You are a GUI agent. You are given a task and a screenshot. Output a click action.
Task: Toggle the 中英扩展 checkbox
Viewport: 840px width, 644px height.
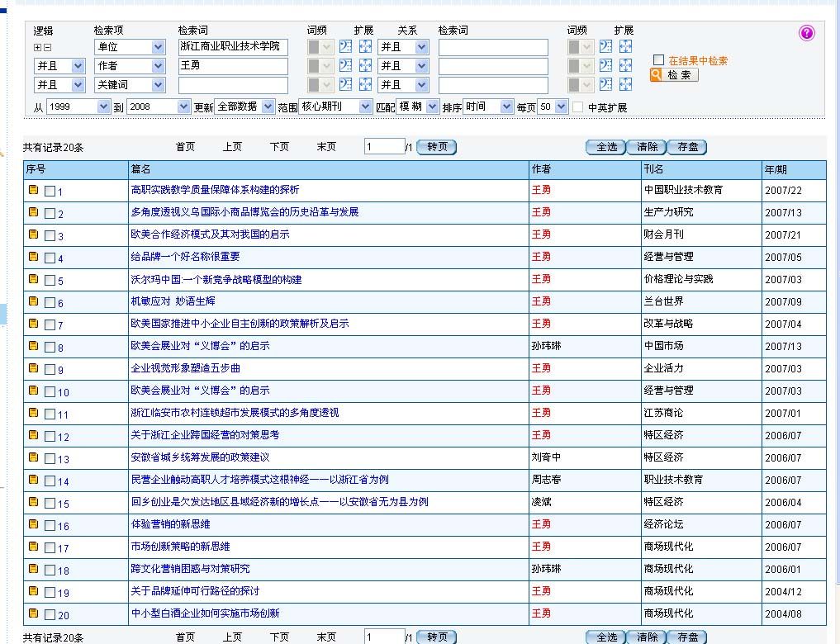[x=577, y=107]
